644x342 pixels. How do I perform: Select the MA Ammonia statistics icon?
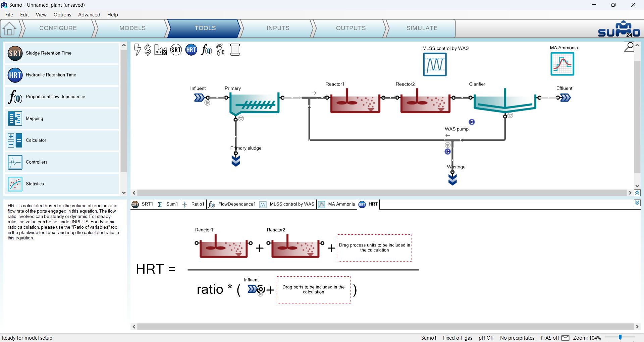pos(562,64)
